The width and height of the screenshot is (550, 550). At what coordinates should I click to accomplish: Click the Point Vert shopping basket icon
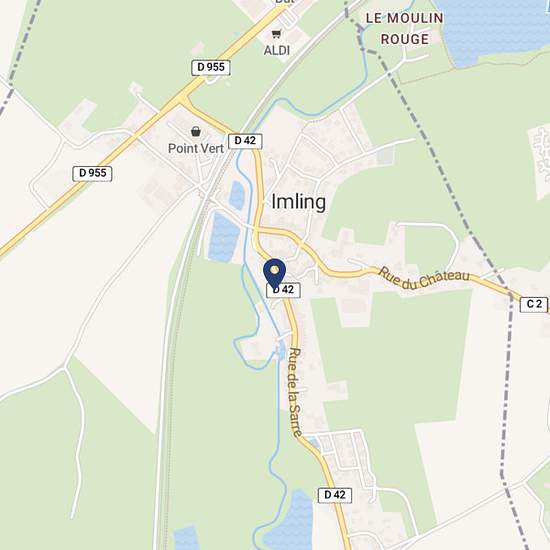(196, 132)
